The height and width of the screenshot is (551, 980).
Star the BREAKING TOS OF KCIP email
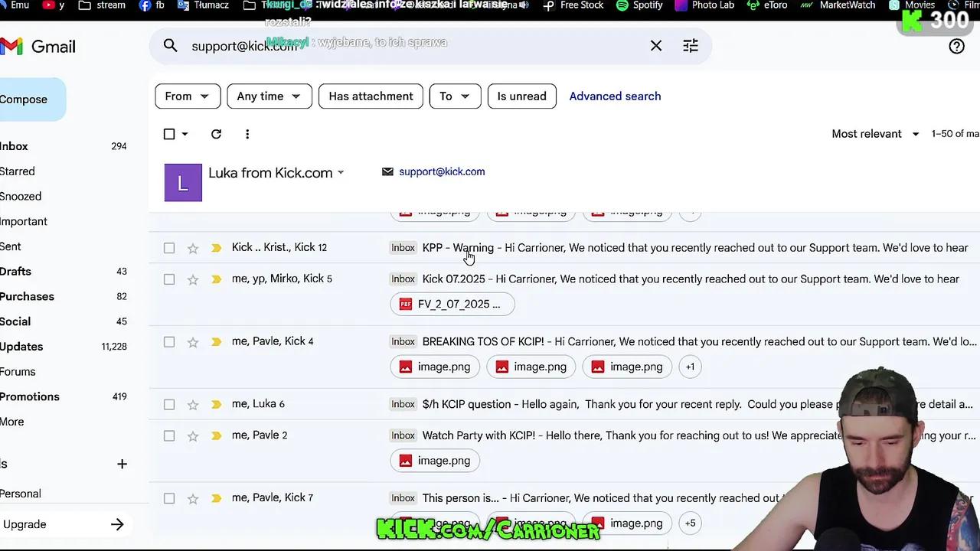193,342
